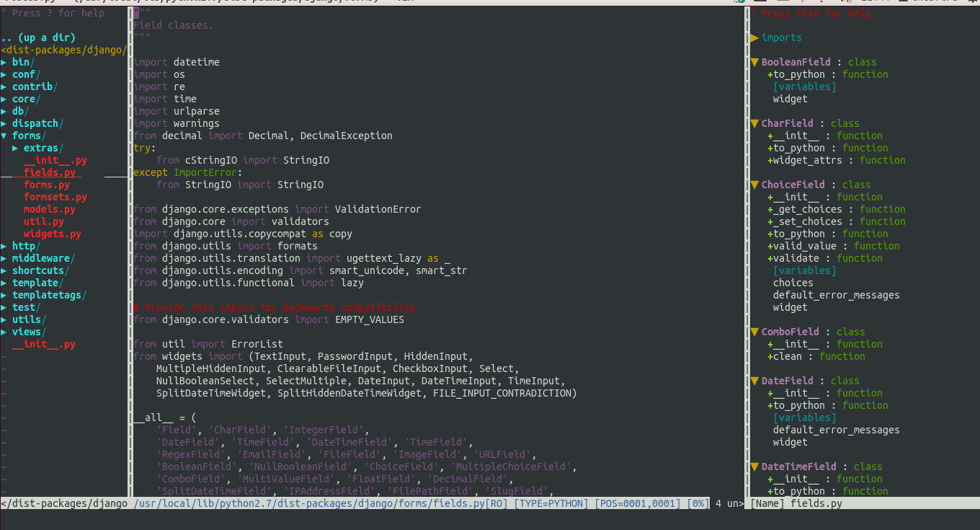Toggle [variables] fold under ChoiceField
Screen dimensions: 980x530
(x=805, y=270)
